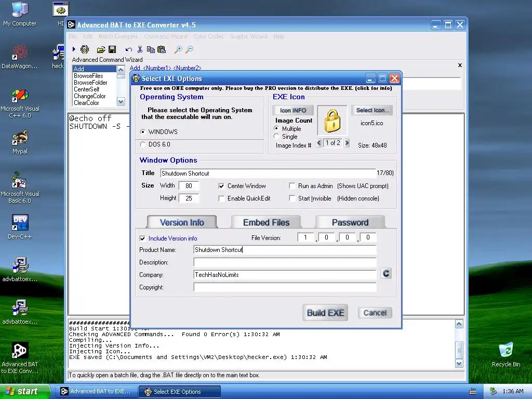This screenshot has width=532, height=399.
Task: Uncheck the Center Window checkbox
Action: (221, 186)
